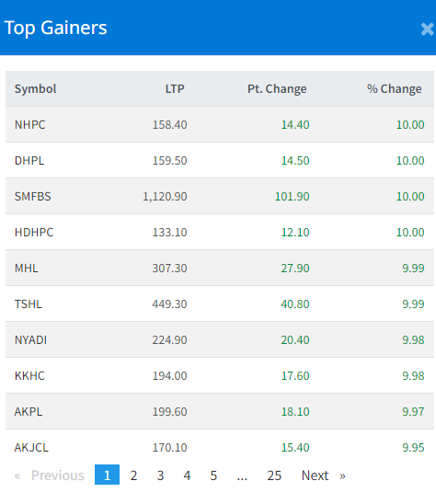
Task: Go to pagination page 2
Action: click(x=133, y=475)
